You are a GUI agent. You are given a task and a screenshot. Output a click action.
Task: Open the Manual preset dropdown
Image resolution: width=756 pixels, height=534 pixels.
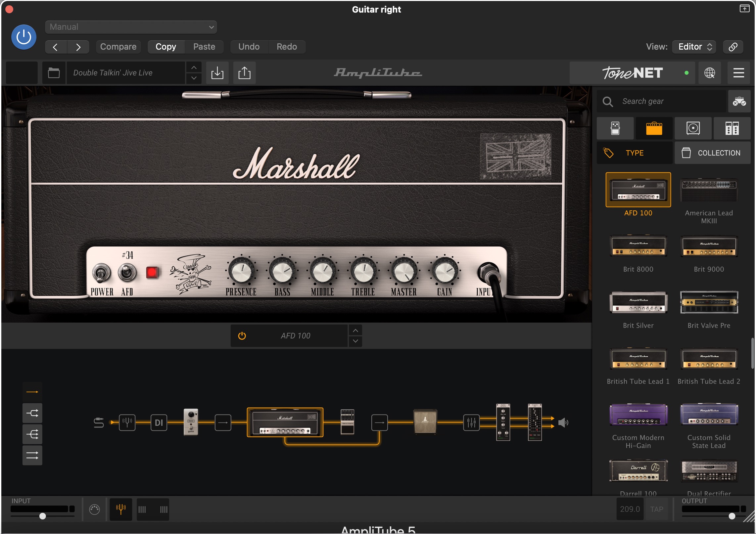point(131,27)
